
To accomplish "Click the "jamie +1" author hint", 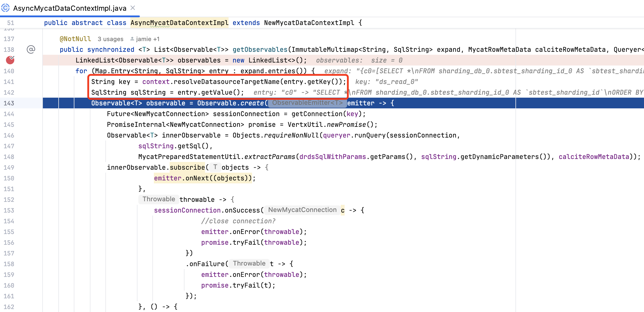I will tap(148, 39).
